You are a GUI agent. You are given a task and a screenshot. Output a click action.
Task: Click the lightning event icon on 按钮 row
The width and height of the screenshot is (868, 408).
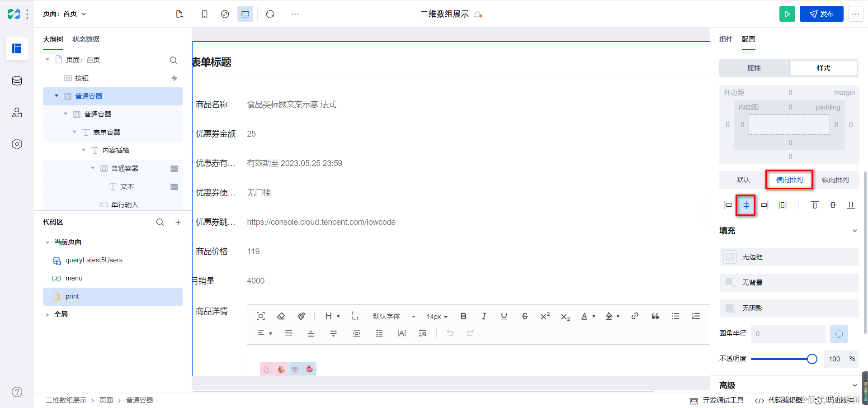174,78
